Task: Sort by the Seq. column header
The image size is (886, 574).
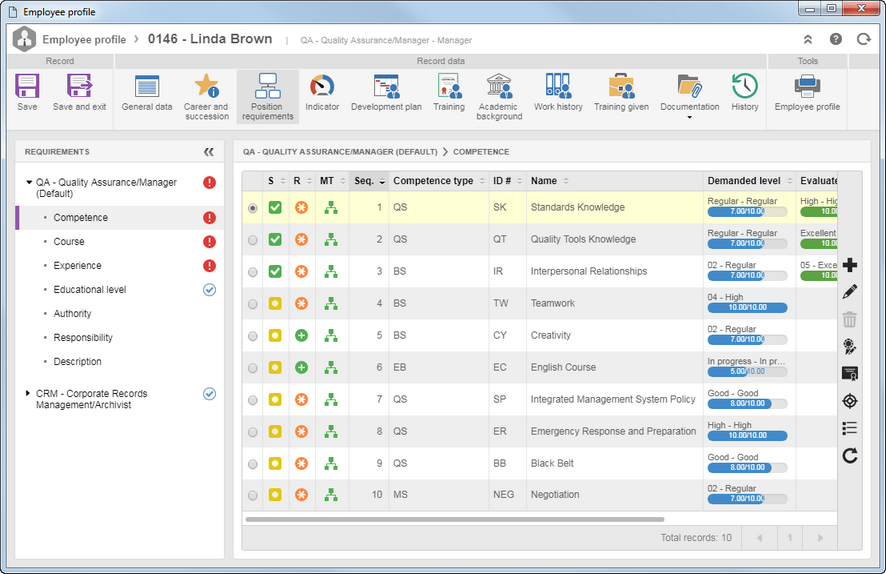Action: [369, 181]
